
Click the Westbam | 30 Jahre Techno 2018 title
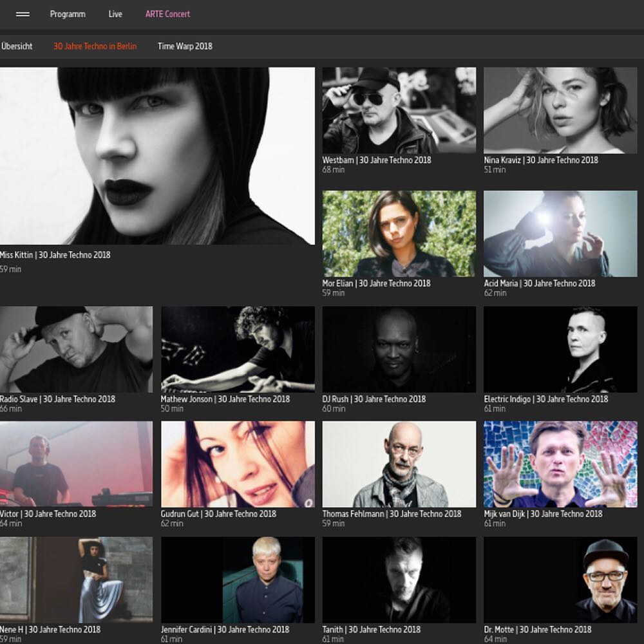tap(377, 160)
